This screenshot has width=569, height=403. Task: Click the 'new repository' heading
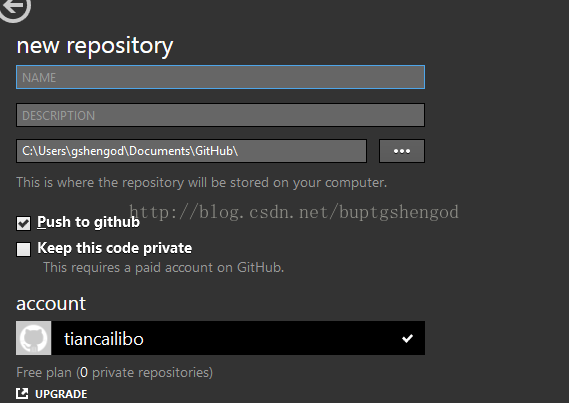pos(95,46)
